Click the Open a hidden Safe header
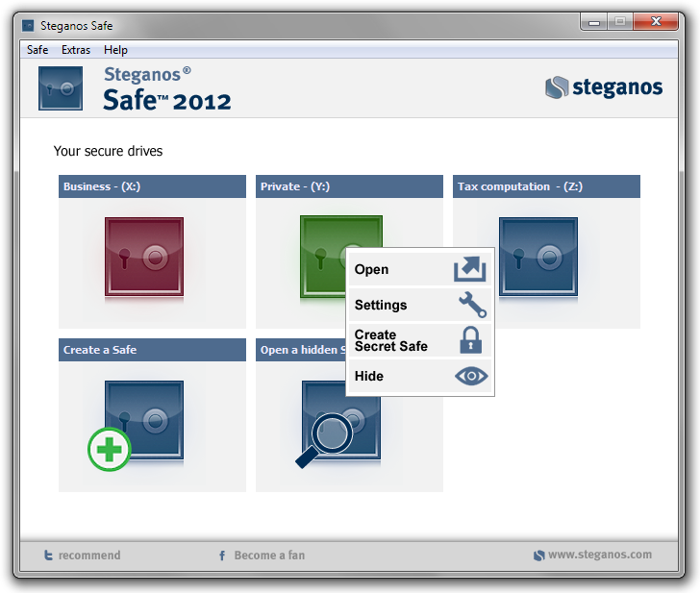Image resolution: width=700 pixels, height=593 pixels. (301, 350)
